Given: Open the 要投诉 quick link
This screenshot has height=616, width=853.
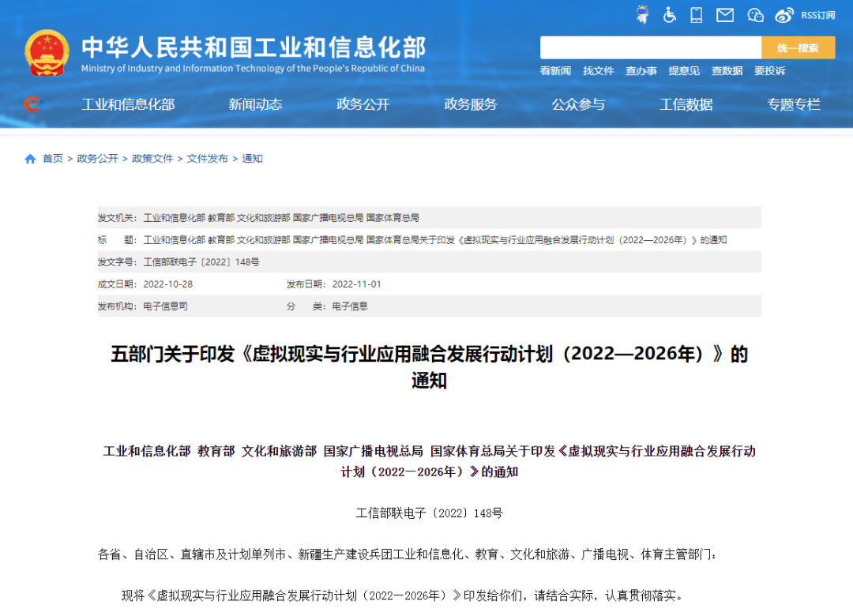Looking at the screenshot, I should pyautogui.click(x=770, y=71).
